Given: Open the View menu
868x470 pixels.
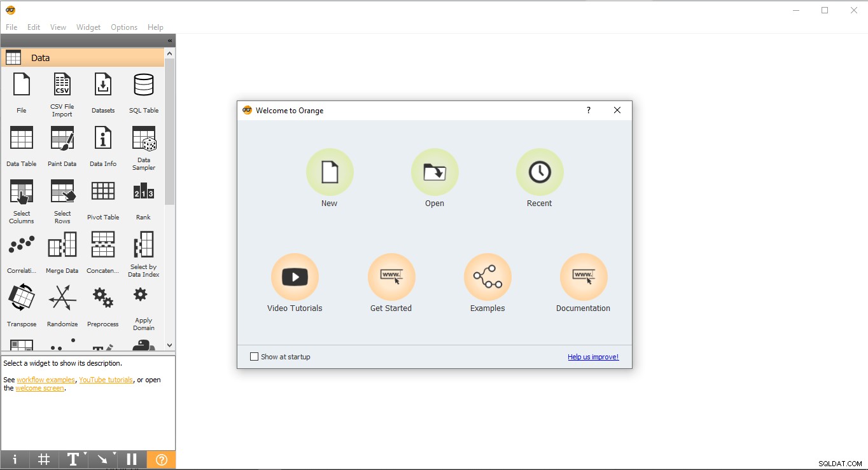Looking at the screenshot, I should point(58,27).
